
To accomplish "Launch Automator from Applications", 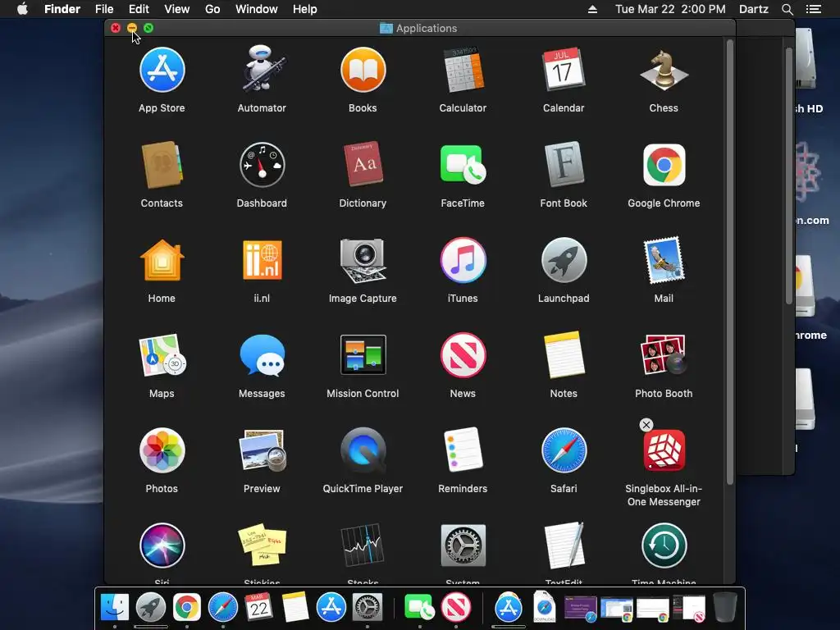I will (x=262, y=69).
